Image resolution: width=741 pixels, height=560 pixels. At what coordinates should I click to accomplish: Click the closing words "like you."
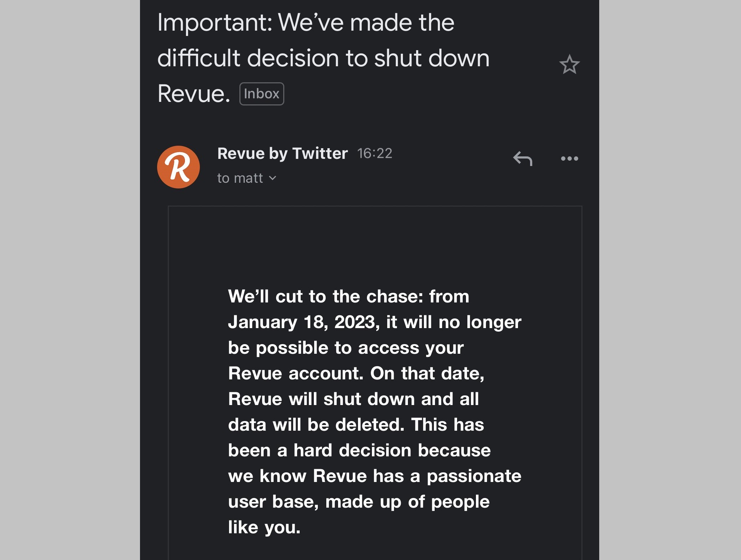click(x=264, y=527)
